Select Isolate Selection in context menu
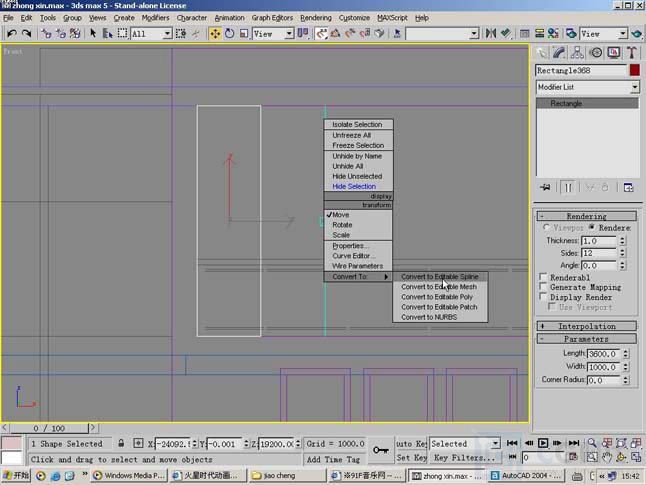 click(x=358, y=124)
